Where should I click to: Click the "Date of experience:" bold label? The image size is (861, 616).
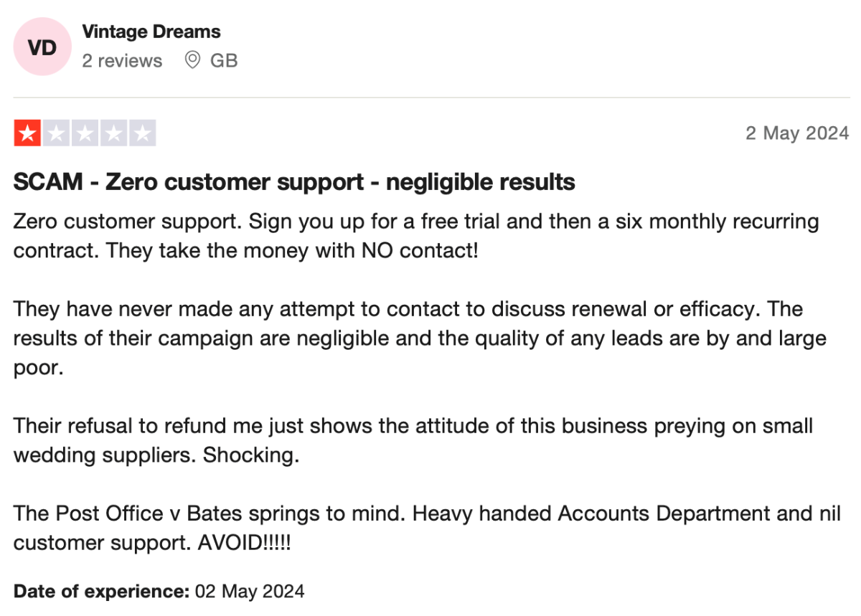(101, 592)
